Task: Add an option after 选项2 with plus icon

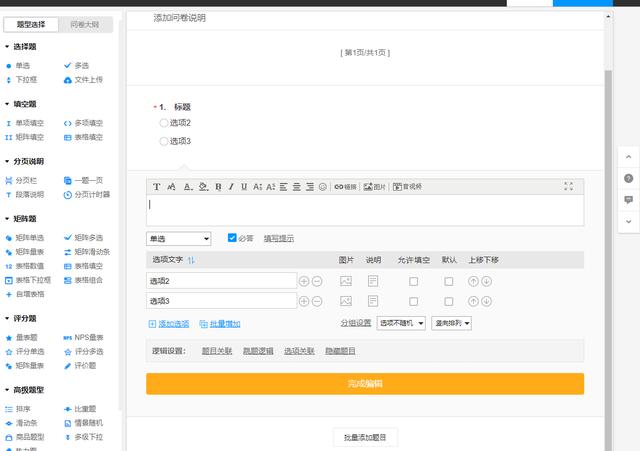Action: click(304, 281)
